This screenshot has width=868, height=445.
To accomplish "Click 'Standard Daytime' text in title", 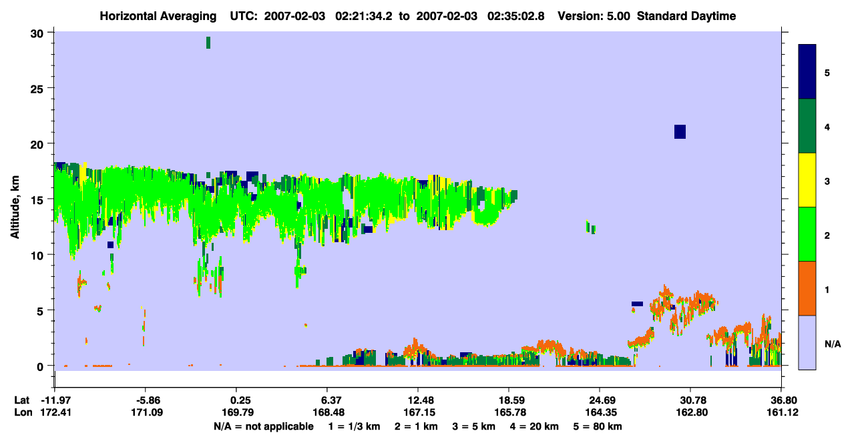I will coord(686,16).
